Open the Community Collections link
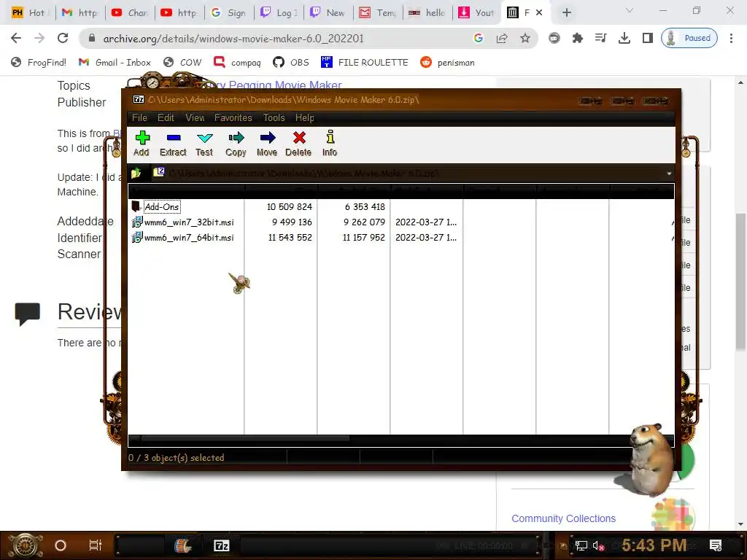Image resolution: width=747 pixels, height=560 pixels. (564, 518)
